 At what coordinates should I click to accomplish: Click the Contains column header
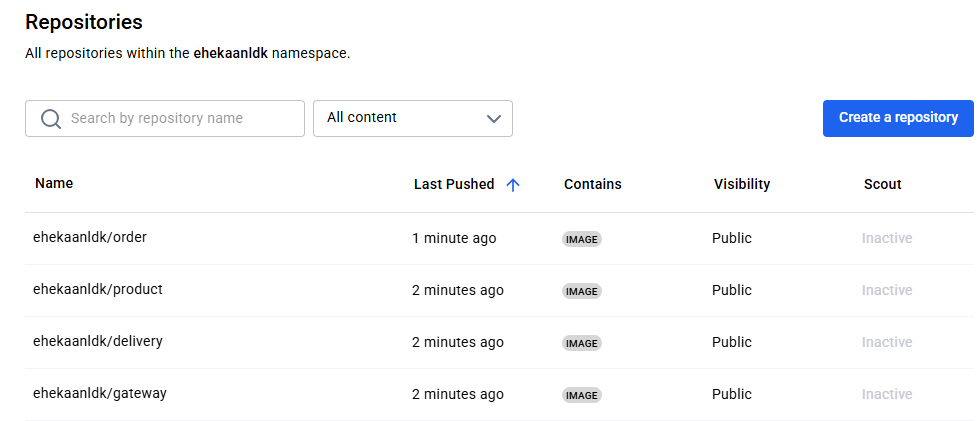tap(593, 184)
